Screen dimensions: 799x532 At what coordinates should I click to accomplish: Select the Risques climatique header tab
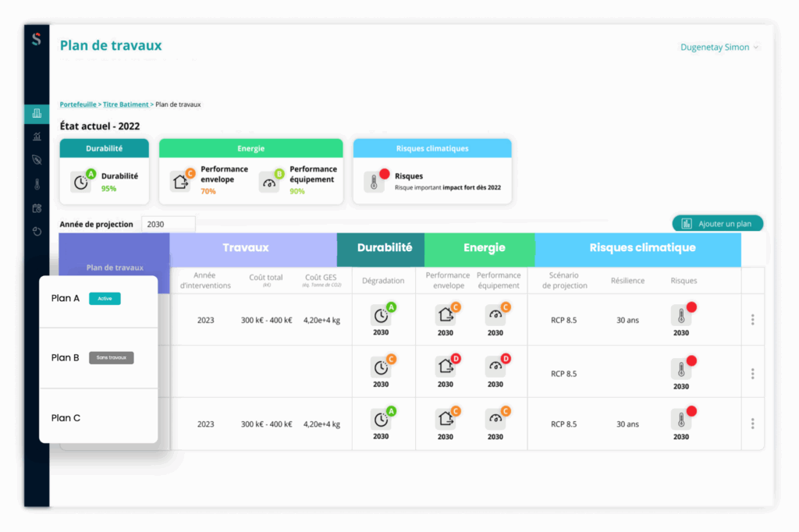(642, 248)
